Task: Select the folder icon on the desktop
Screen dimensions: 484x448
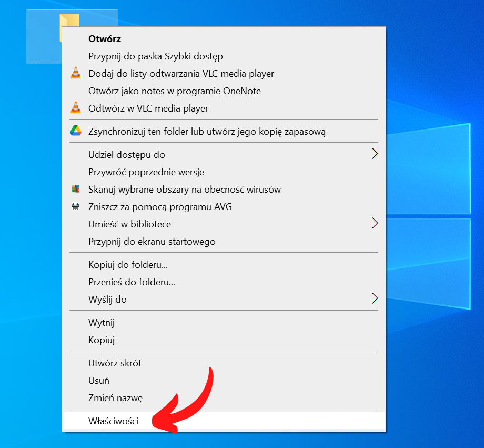Action: [69, 21]
